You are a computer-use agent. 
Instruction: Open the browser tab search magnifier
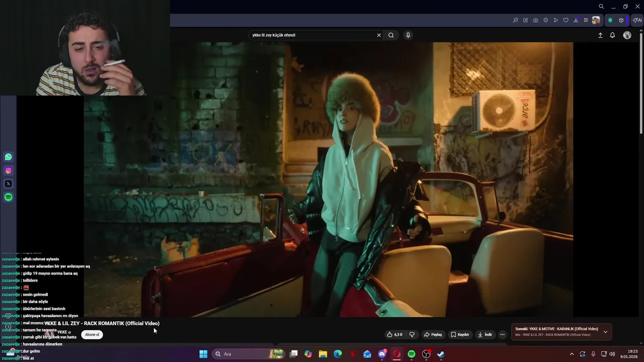601,7
